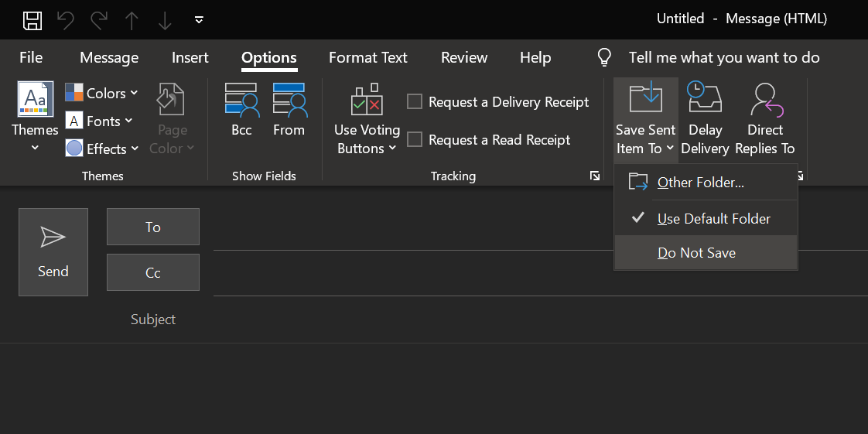Viewport: 868px width, 434px height.
Task: Click the Cc recipients button
Action: tap(153, 272)
